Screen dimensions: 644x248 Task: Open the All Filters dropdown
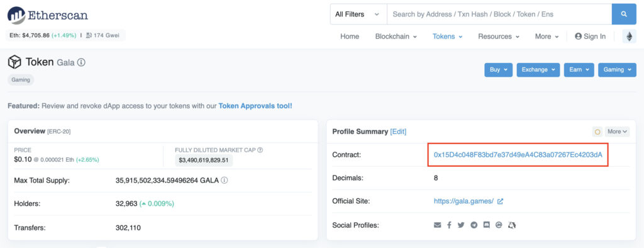358,14
